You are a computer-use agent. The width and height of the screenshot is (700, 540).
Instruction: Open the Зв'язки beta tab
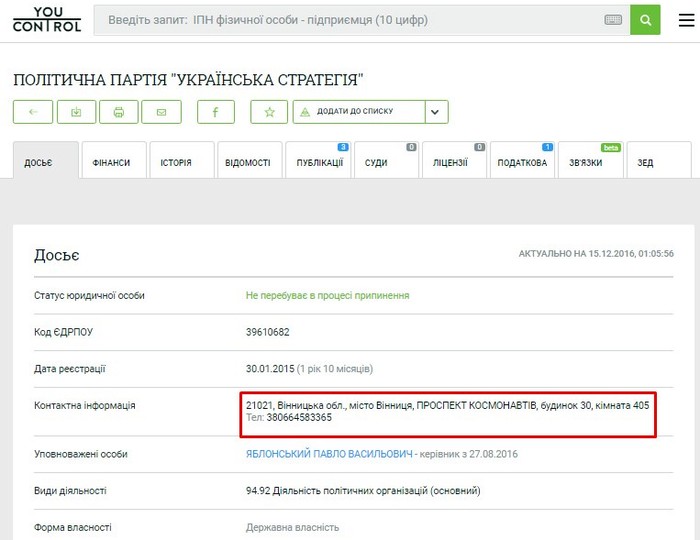click(590, 160)
